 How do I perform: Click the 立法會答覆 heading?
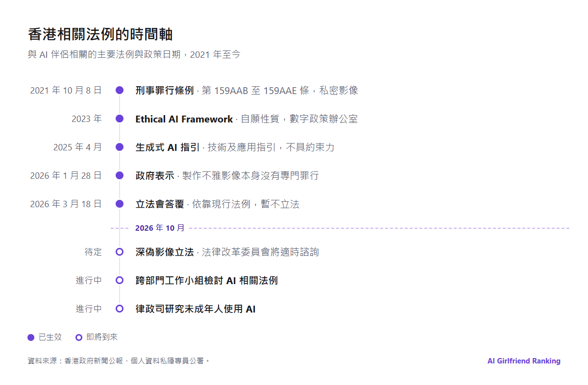(x=160, y=204)
